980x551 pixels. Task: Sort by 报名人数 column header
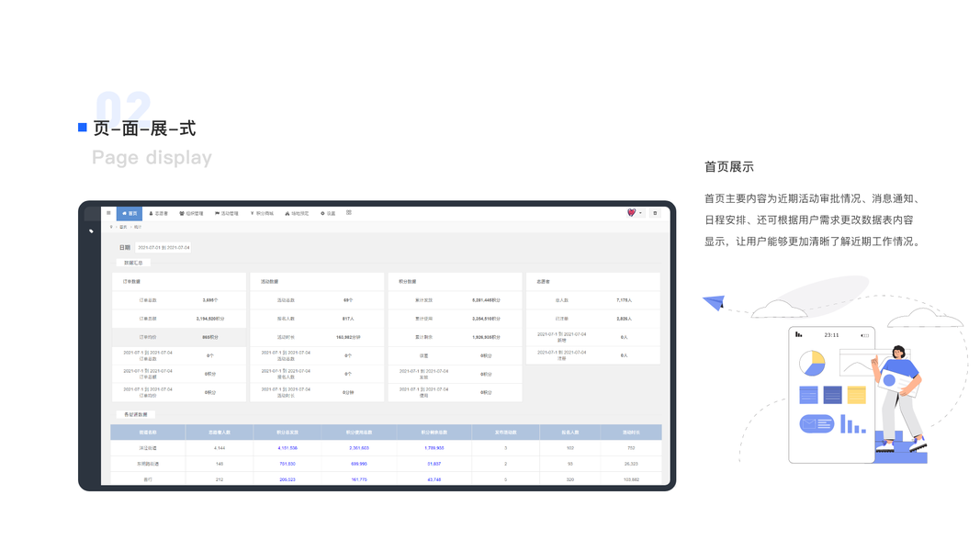pos(570,433)
